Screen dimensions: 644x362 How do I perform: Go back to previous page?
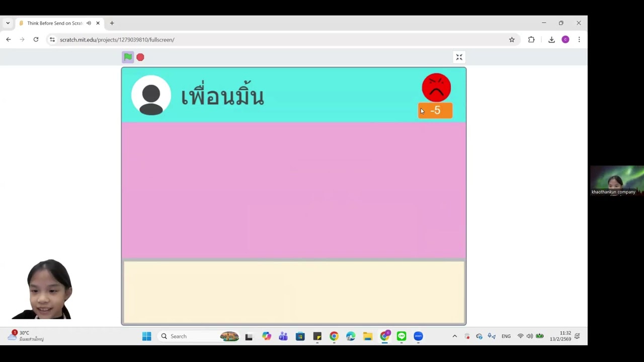pyautogui.click(x=9, y=40)
